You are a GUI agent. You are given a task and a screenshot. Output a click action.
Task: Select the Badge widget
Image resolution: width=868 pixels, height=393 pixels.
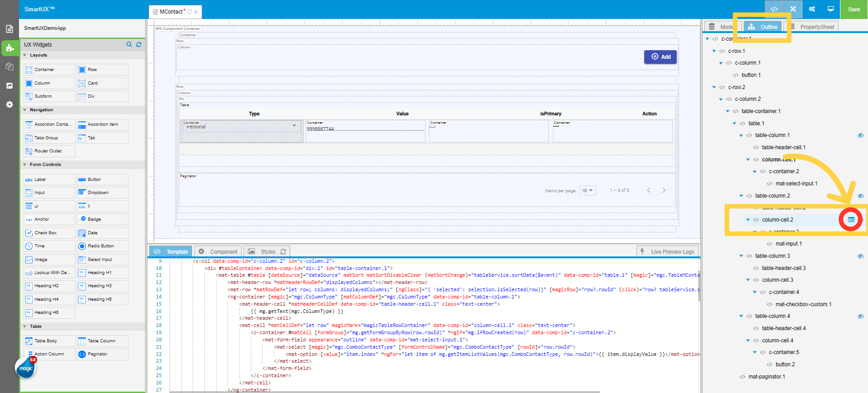103,219
